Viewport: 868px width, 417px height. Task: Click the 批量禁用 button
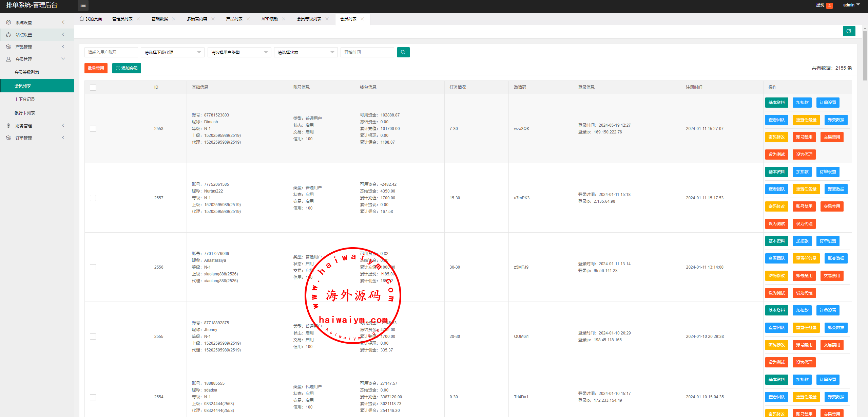[96, 68]
